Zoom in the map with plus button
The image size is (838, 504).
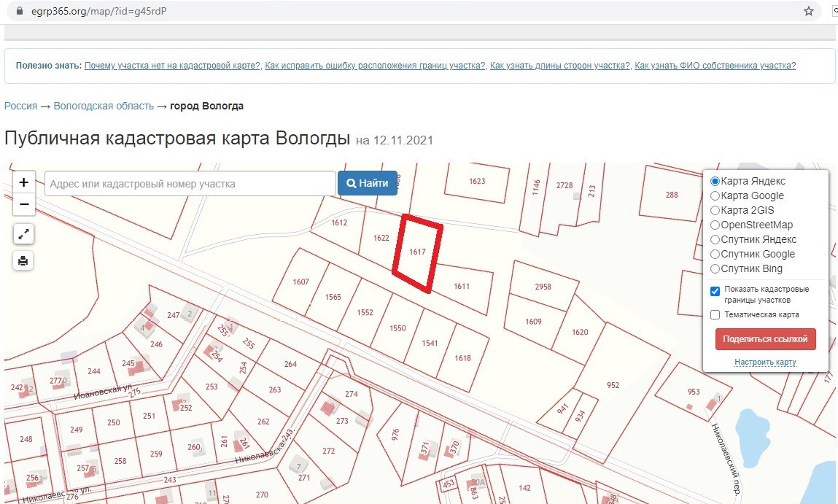tap(23, 182)
